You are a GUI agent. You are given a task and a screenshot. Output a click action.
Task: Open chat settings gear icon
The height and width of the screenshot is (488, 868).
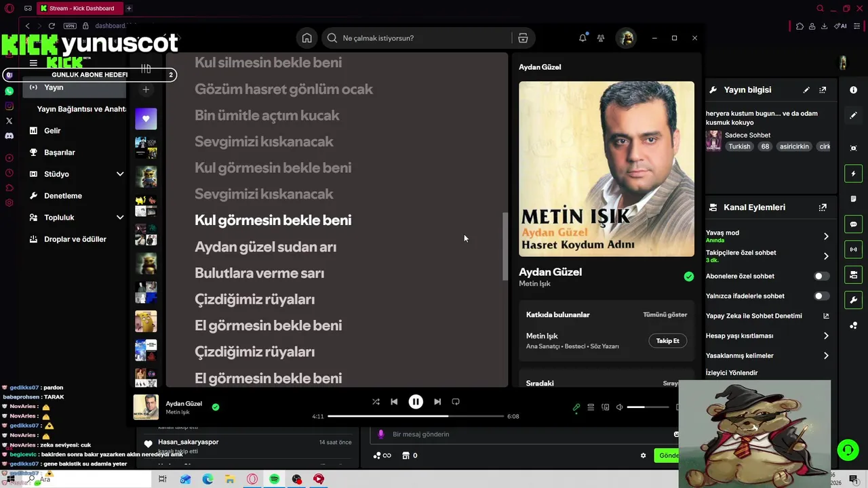[643, 455]
